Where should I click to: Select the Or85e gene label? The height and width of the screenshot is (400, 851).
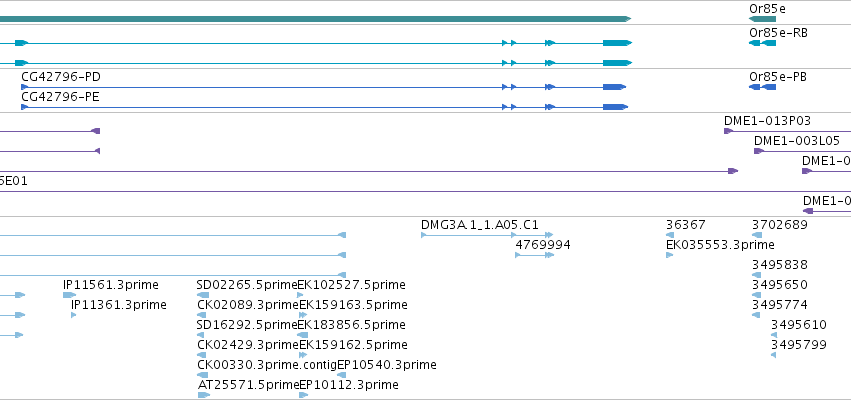tap(767, 9)
